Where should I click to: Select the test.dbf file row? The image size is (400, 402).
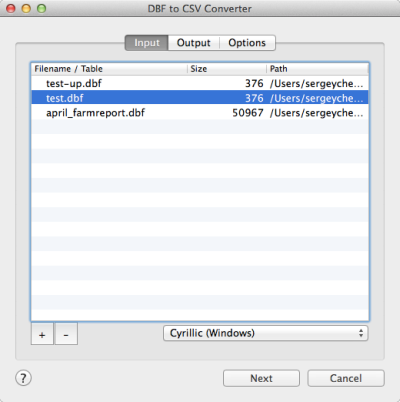pyautogui.click(x=200, y=98)
